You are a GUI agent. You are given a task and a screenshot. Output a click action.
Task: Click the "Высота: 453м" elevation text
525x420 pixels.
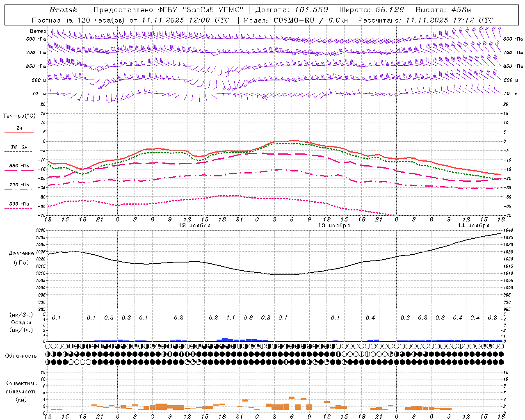[443, 9]
